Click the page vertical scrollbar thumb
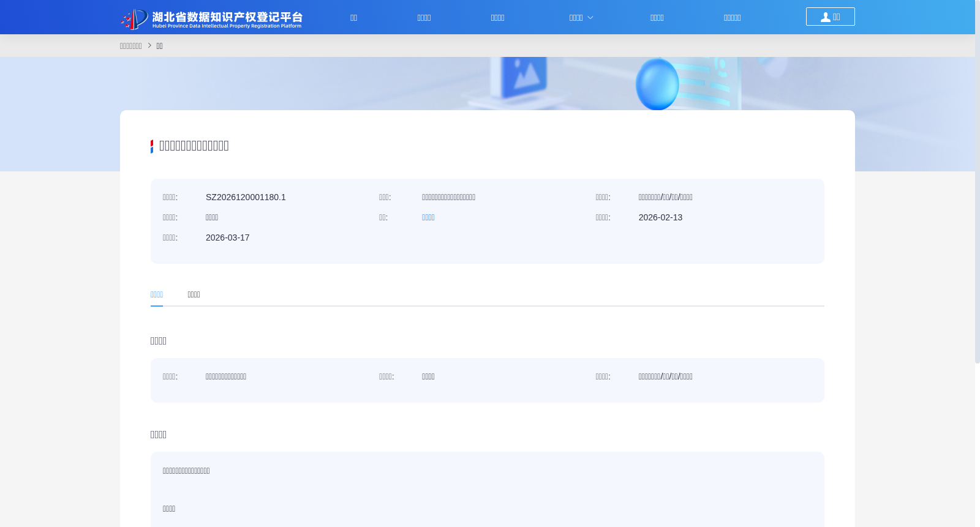The image size is (980, 527). (x=978, y=182)
